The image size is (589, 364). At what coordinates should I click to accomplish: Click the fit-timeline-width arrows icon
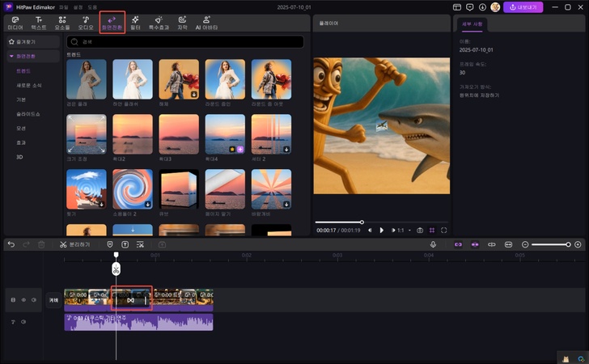tap(508, 244)
